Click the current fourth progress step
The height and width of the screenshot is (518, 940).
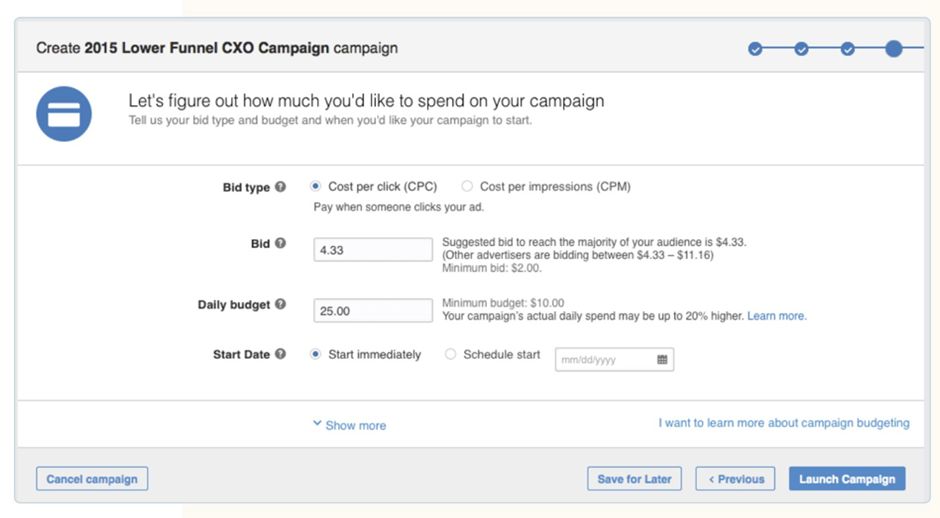(893, 48)
